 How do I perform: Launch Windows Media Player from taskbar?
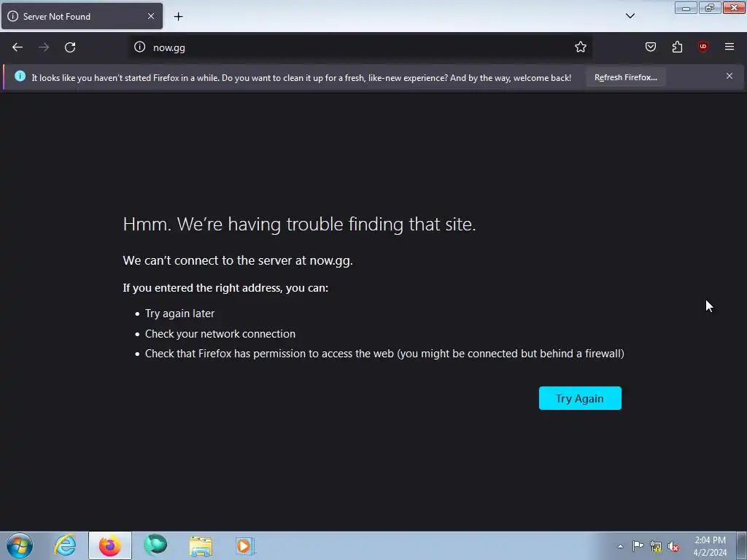coord(245,545)
